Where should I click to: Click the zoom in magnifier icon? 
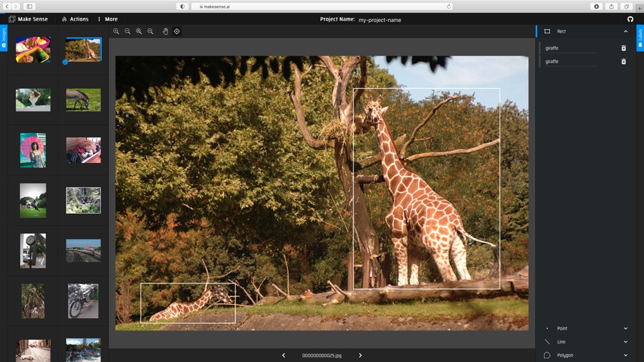[x=116, y=31]
